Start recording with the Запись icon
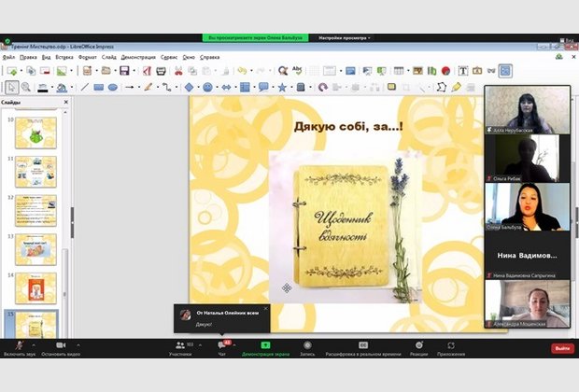The width and height of the screenshot is (579, 392). 305,345
